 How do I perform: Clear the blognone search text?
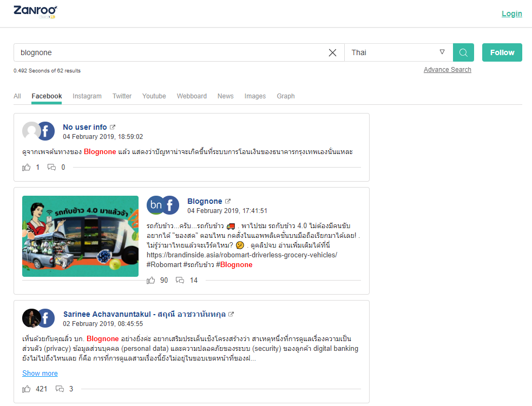(332, 52)
